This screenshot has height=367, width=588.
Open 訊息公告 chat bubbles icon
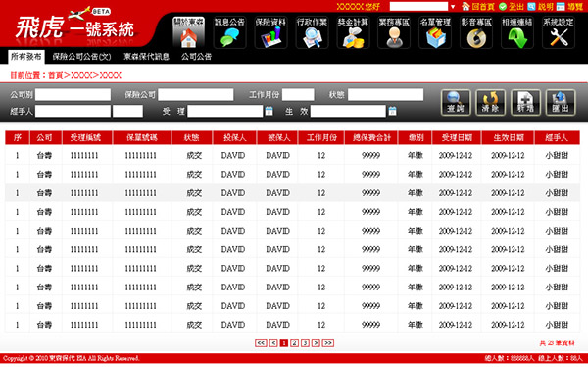(x=229, y=32)
